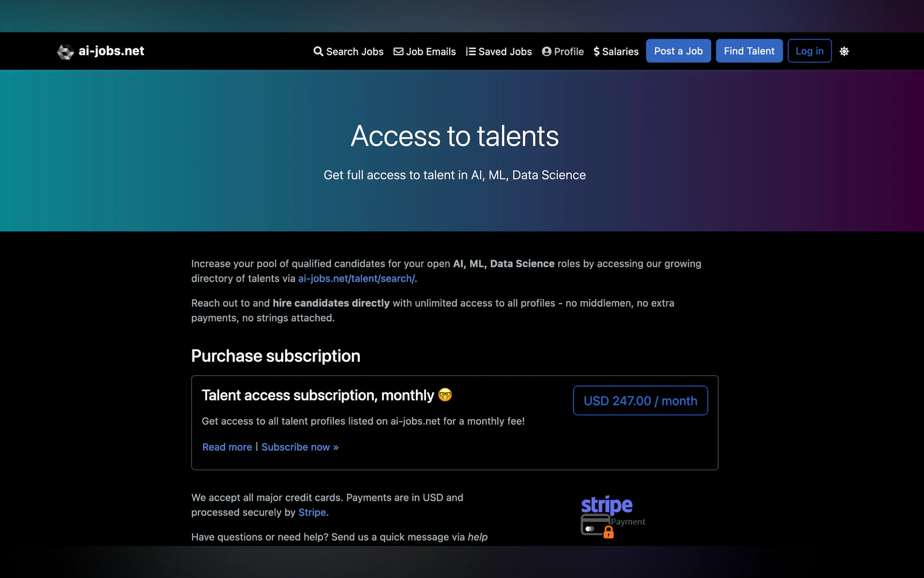This screenshot has width=924, height=578.
Task: Click the Log in button
Action: (x=809, y=51)
